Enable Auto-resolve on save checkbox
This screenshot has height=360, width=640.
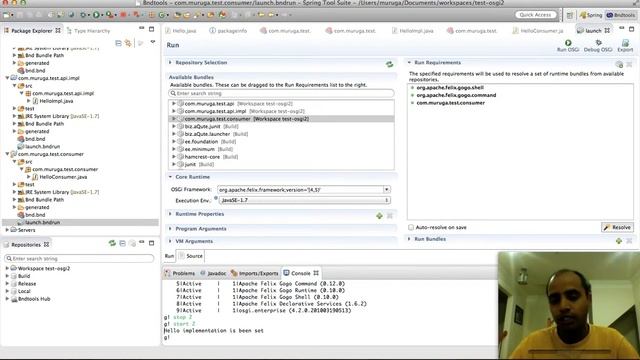pyautogui.click(x=411, y=227)
